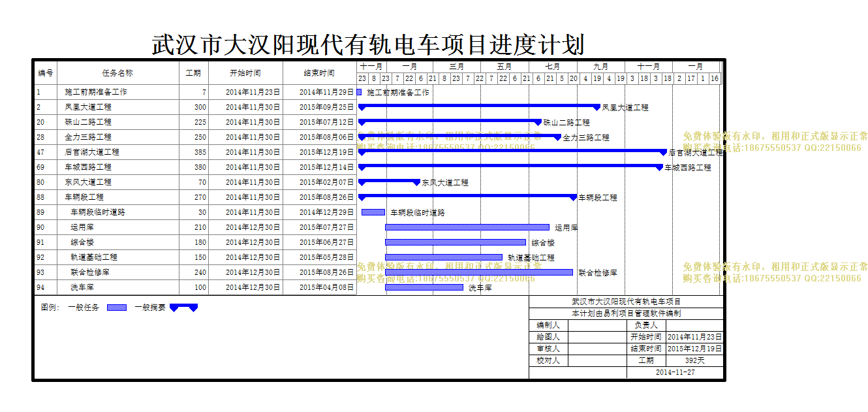This screenshot has width=868, height=412.
Task: Select the 施工前期准备工作 Gantt bar
Action: 359,92
